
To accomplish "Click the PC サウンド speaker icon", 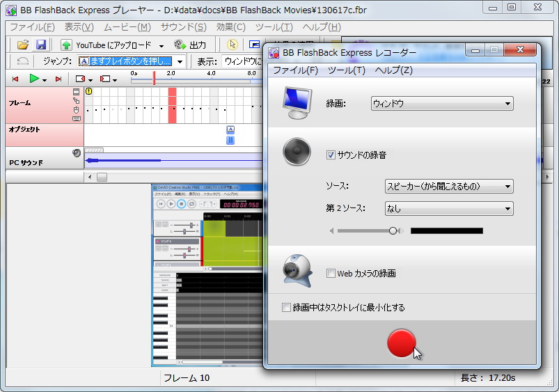I will [77, 153].
